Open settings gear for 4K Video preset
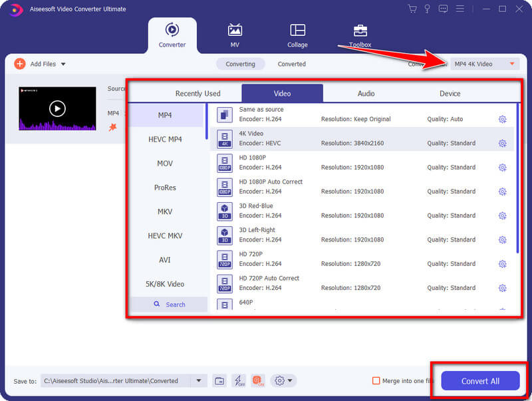532x401 pixels. (503, 143)
